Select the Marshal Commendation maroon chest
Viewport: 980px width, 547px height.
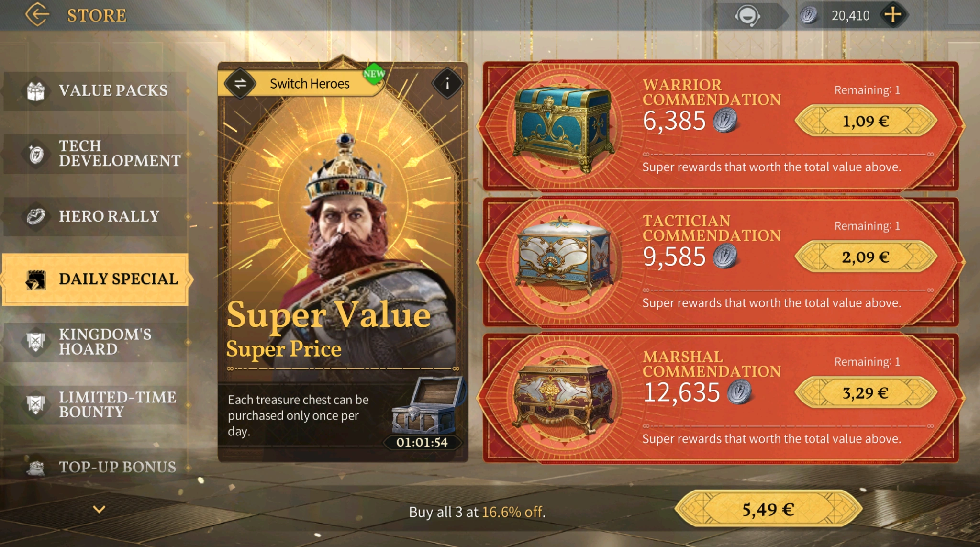[x=563, y=395]
